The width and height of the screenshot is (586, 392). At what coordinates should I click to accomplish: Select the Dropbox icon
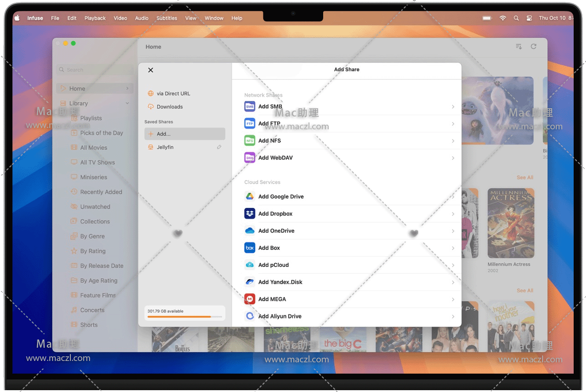pyautogui.click(x=250, y=214)
